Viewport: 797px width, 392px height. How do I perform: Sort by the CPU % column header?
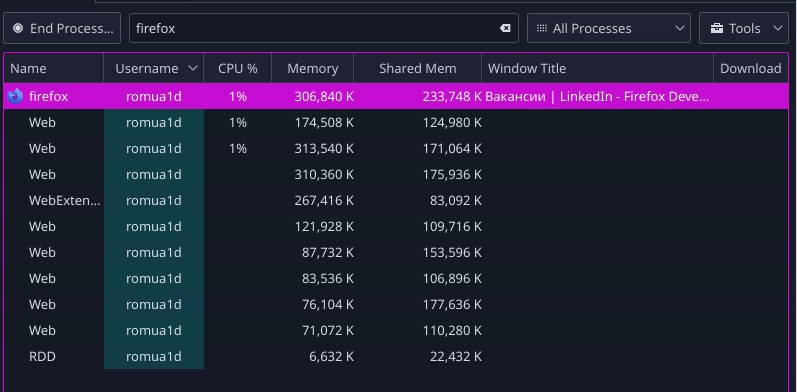point(237,68)
